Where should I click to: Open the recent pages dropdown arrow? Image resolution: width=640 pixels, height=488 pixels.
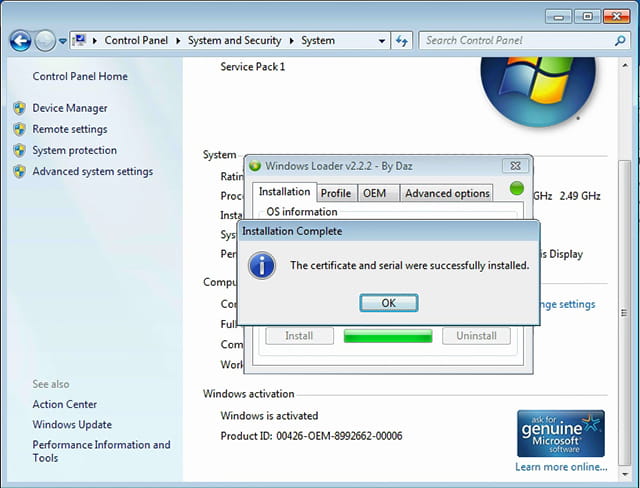[x=62, y=41]
